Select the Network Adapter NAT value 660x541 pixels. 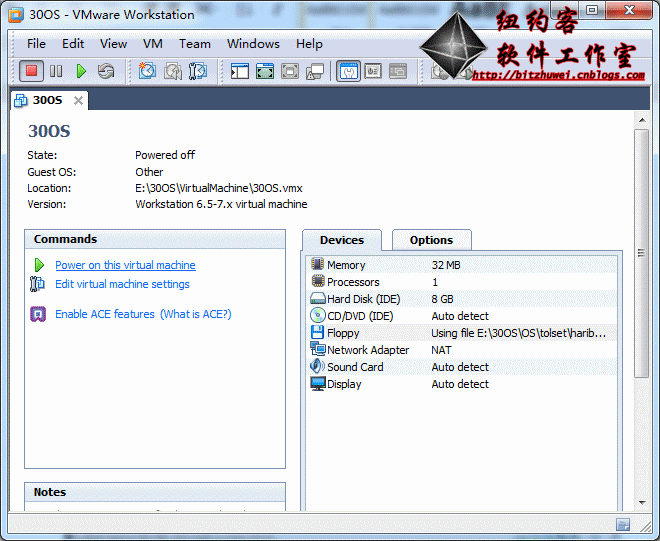(x=441, y=350)
